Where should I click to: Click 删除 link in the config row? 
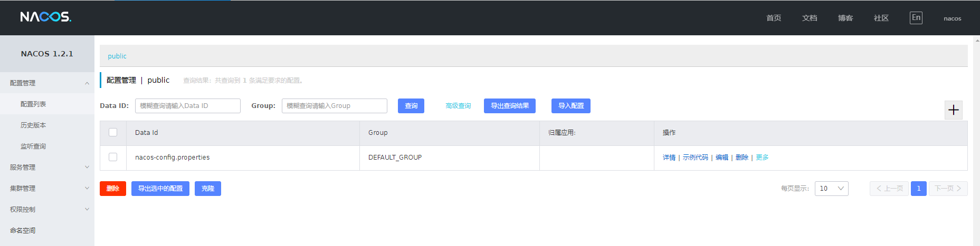742,158
